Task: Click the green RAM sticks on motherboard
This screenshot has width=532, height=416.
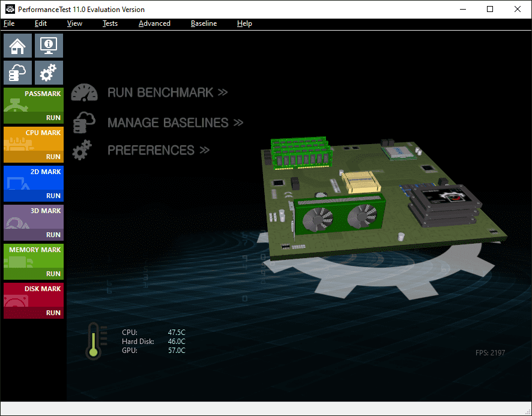Action: pyautogui.click(x=301, y=152)
